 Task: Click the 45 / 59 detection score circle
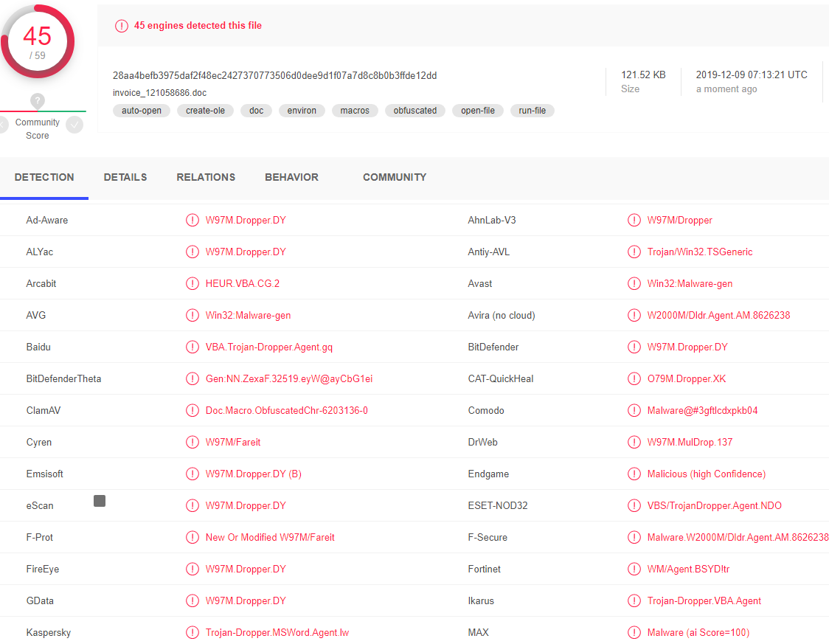(x=38, y=41)
